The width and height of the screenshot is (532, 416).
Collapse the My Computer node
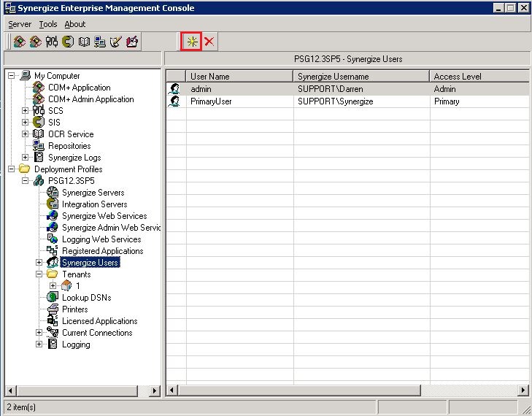pos(11,76)
